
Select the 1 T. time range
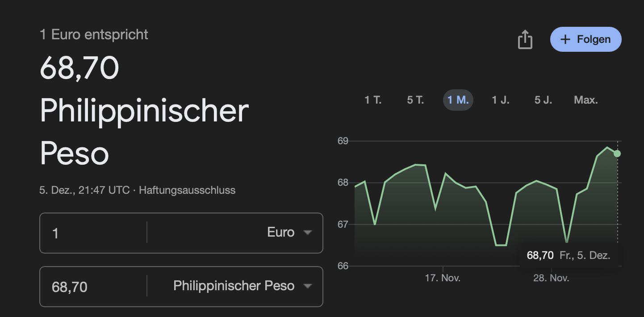coord(373,100)
